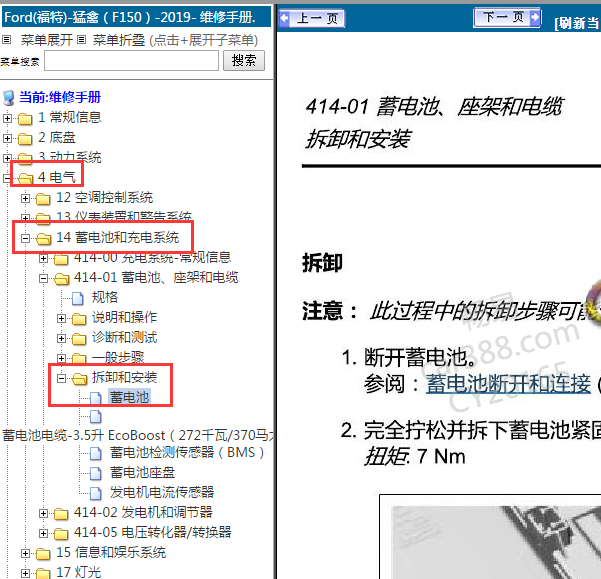
Task: Click 菜单折叠 to collapse all menus
Action: point(119,40)
